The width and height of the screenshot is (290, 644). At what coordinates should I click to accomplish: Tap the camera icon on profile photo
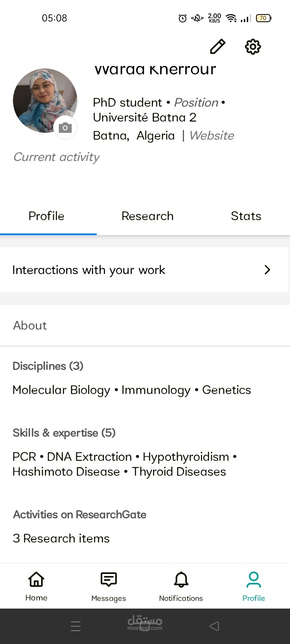[65, 128]
